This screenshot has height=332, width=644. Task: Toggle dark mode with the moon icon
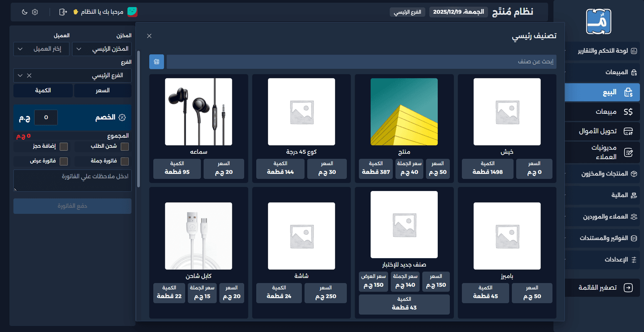(x=24, y=12)
